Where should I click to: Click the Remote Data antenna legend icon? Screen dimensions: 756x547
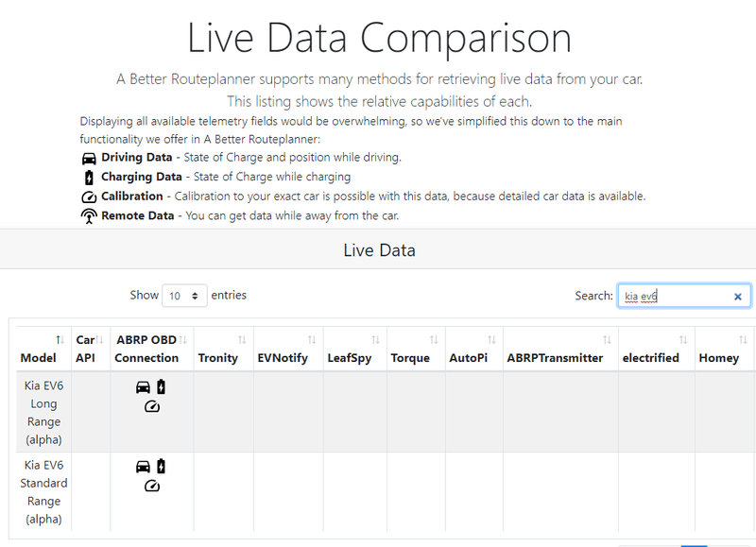[x=89, y=215]
